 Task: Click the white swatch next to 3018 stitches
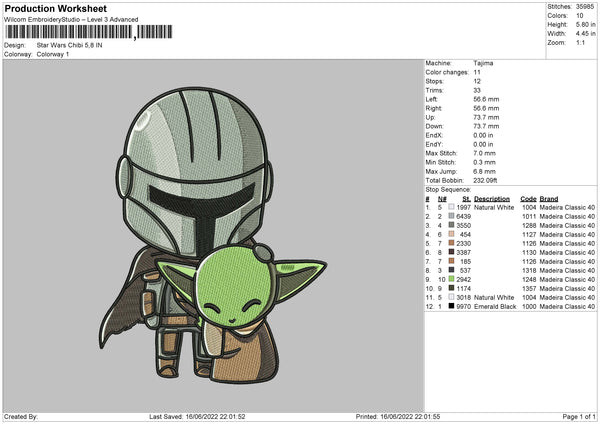click(452, 297)
